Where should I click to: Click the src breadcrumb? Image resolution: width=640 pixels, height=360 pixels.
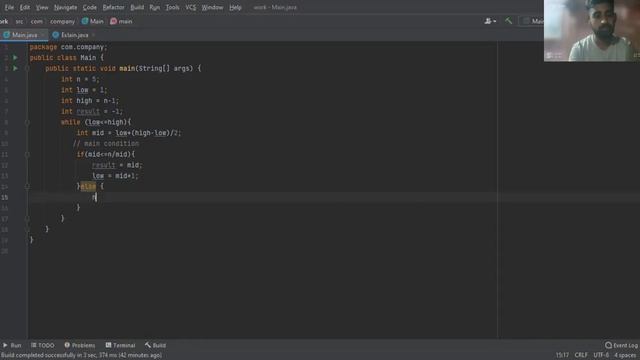click(19, 21)
